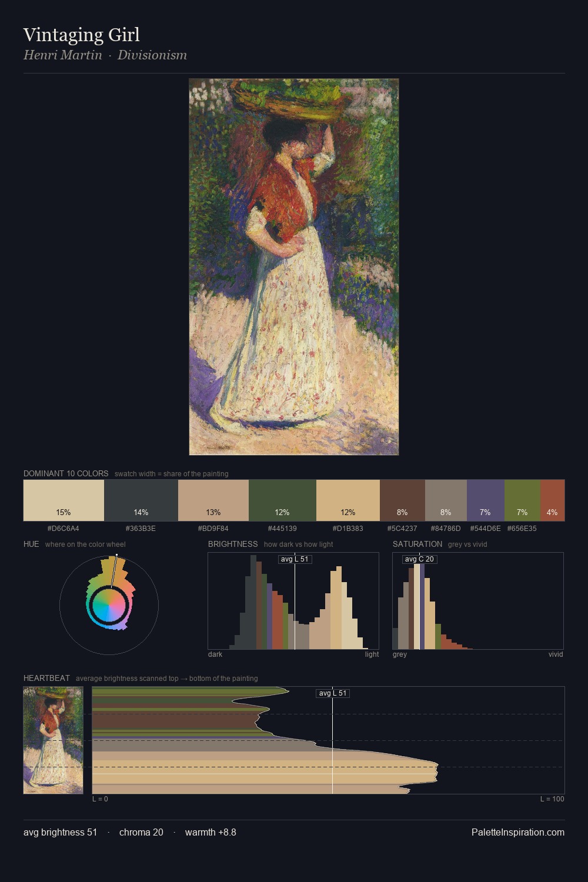The image size is (588, 882).
Task: Click the 'light' axis label under Brightness
Action: [x=372, y=654]
